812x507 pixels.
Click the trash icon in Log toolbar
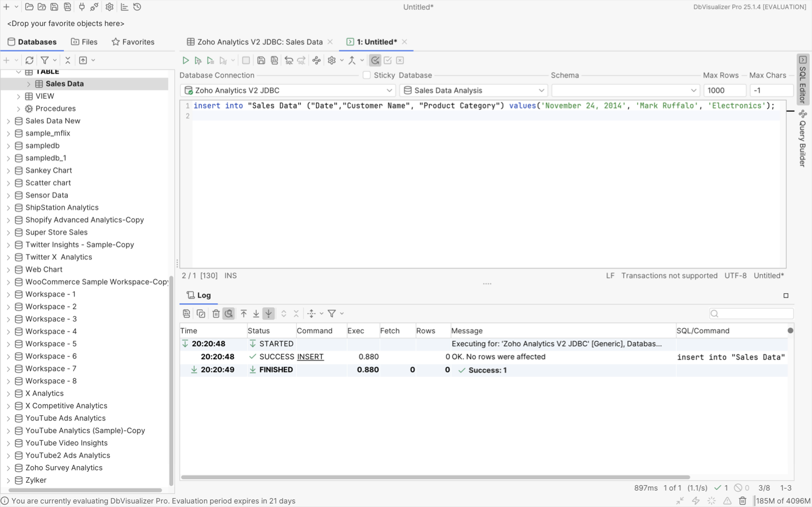tap(216, 314)
